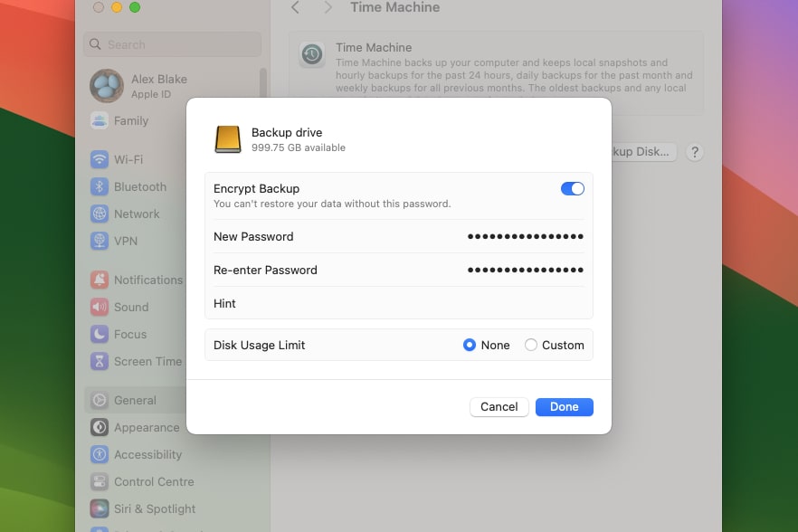
Task: Select the General gear icon
Action: (100, 400)
